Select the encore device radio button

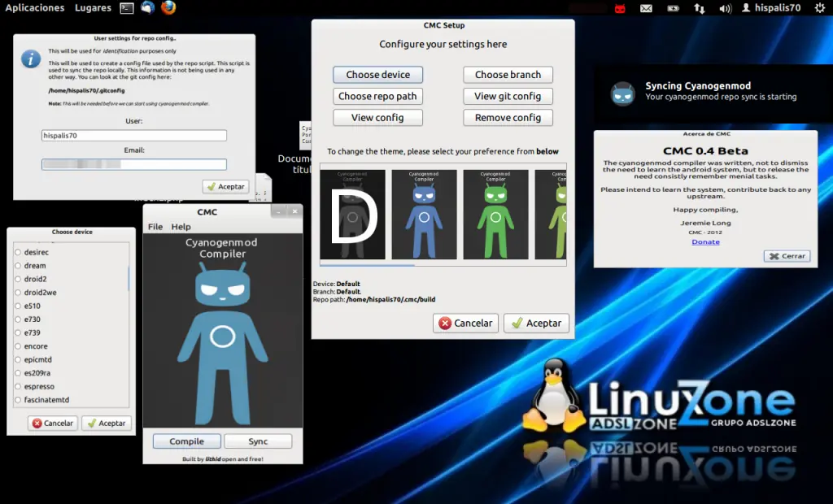point(18,346)
